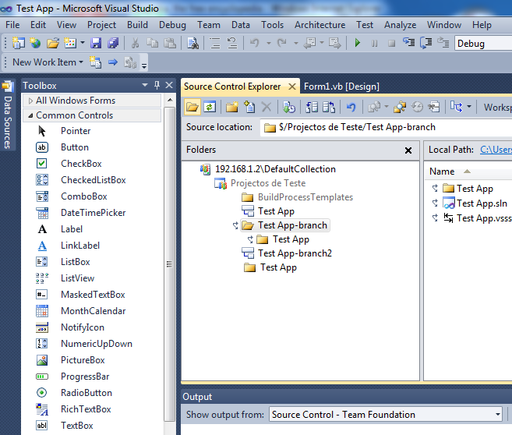Click the Undo arrow icon

click(x=255, y=43)
